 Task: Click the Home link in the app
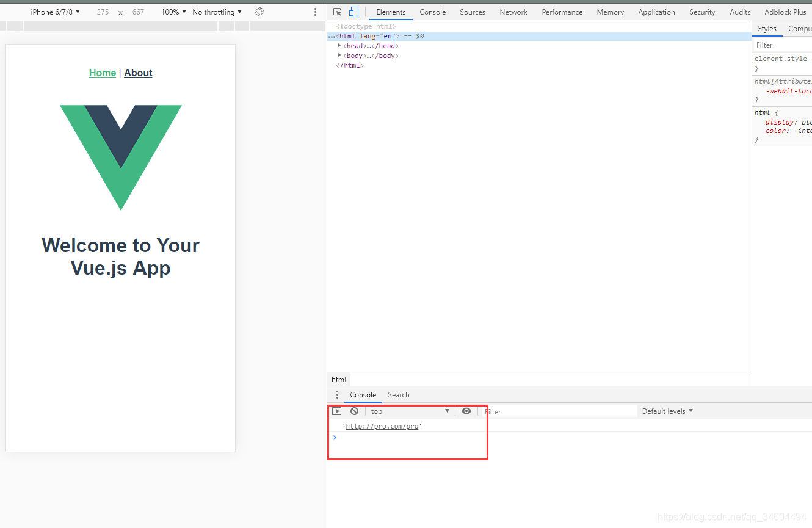tap(103, 73)
